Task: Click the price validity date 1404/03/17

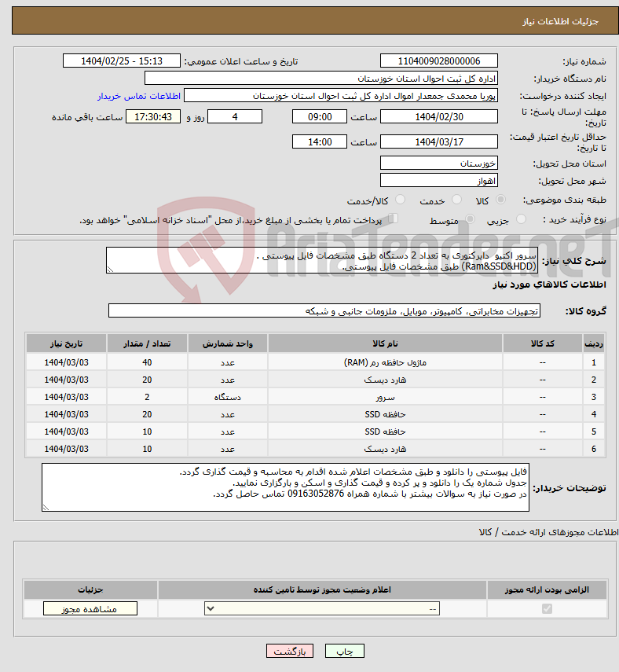Action: point(438,141)
